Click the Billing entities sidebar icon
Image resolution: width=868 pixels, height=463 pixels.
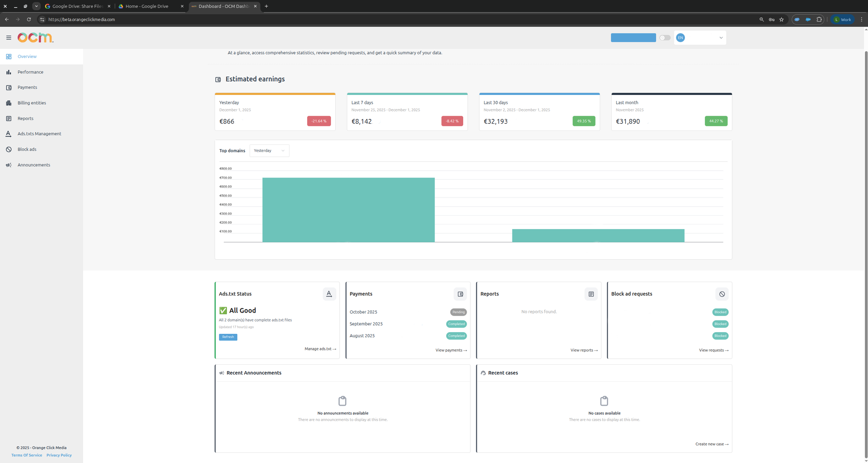[8, 103]
